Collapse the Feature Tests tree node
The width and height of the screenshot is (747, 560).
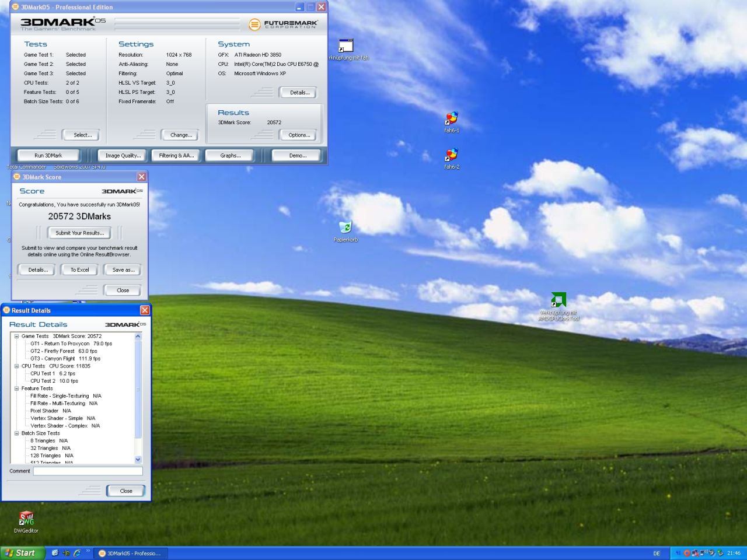click(16, 388)
